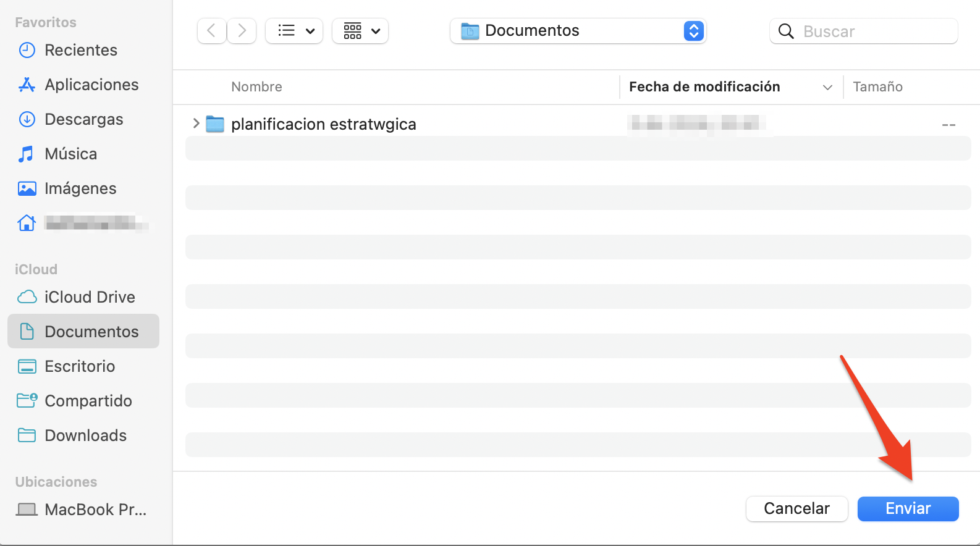
Task: Click the home folder house icon
Action: pos(27,222)
